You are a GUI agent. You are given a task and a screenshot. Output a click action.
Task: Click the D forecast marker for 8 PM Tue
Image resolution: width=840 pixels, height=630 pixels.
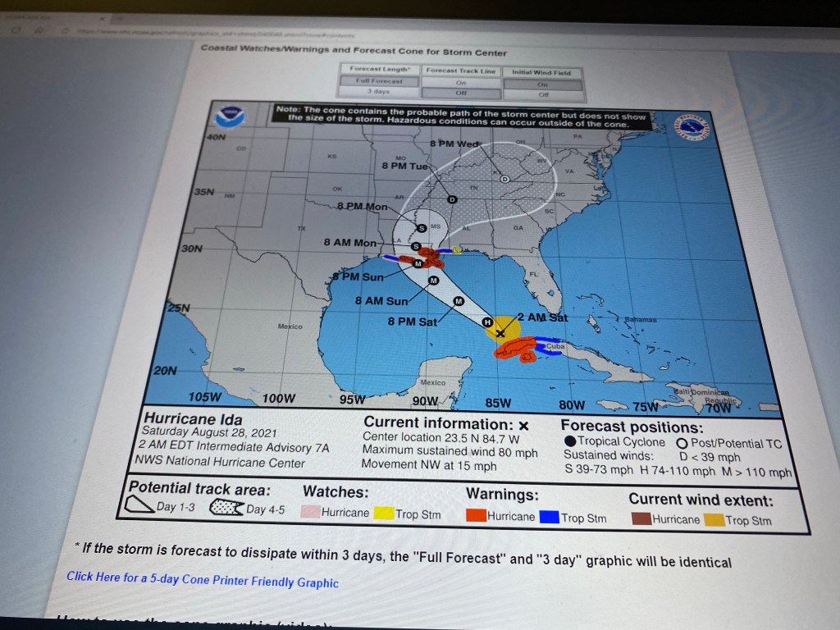451,199
